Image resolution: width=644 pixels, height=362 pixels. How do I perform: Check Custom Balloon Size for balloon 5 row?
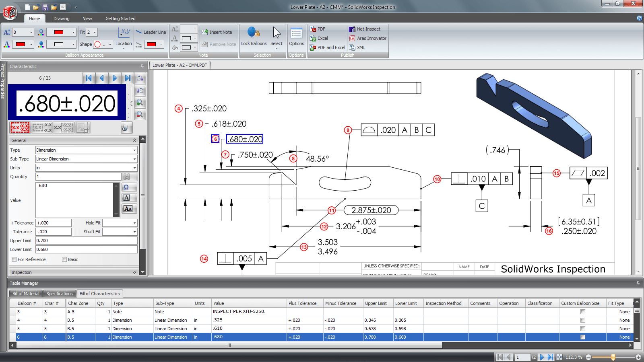[x=582, y=329]
